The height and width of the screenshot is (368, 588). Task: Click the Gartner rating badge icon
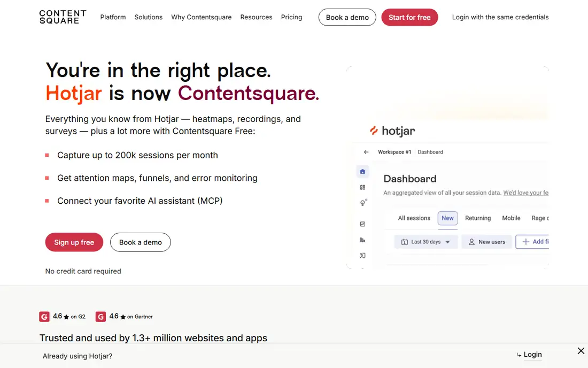pyautogui.click(x=100, y=317)
